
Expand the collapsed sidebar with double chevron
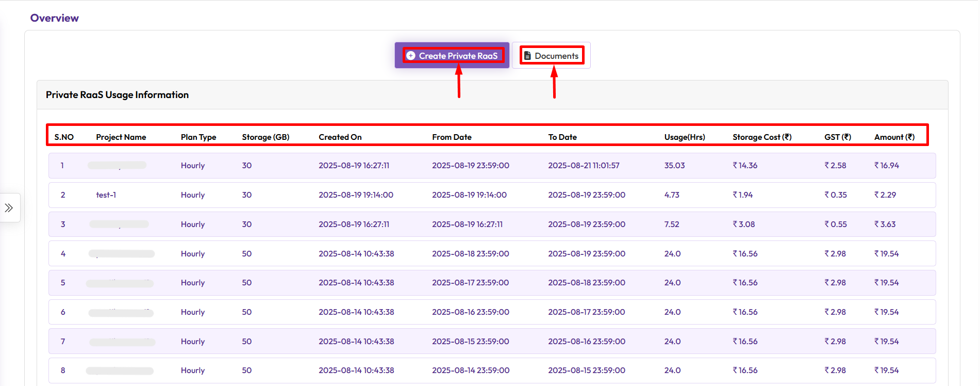pos(9,208)
